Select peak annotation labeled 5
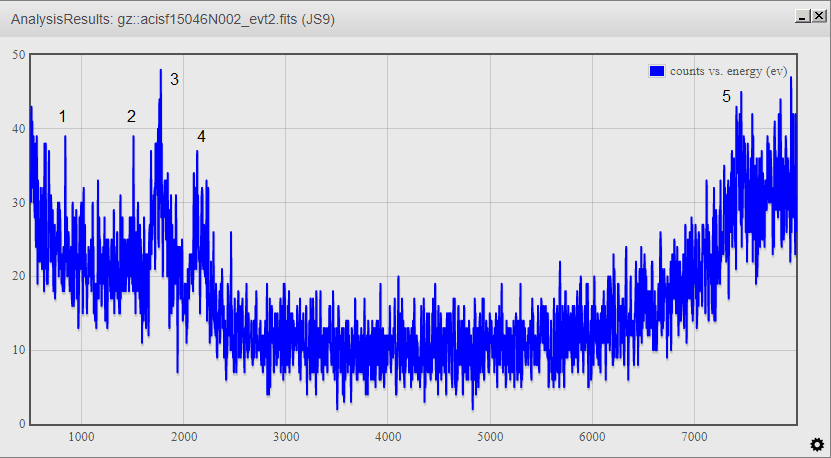 [727, 96]
